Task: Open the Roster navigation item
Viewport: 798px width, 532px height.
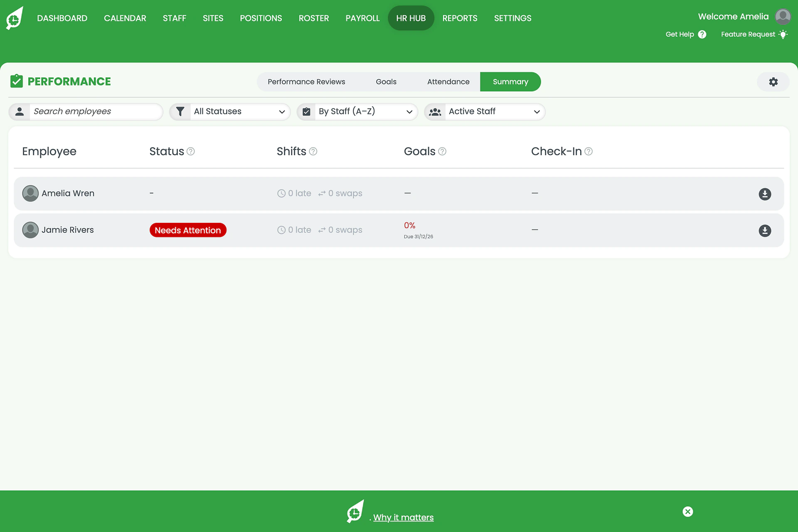Action: click(x=314, y=18)
